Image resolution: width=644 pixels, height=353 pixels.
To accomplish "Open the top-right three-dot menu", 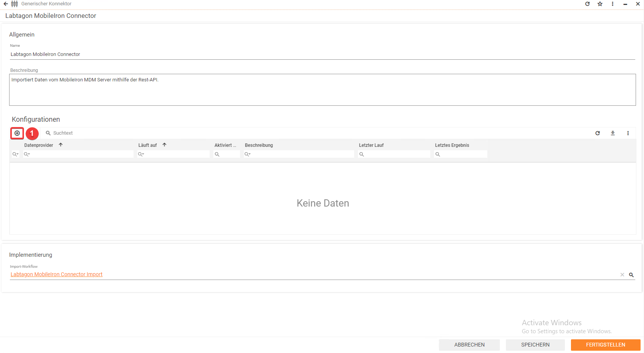I will tap(612, 4).
